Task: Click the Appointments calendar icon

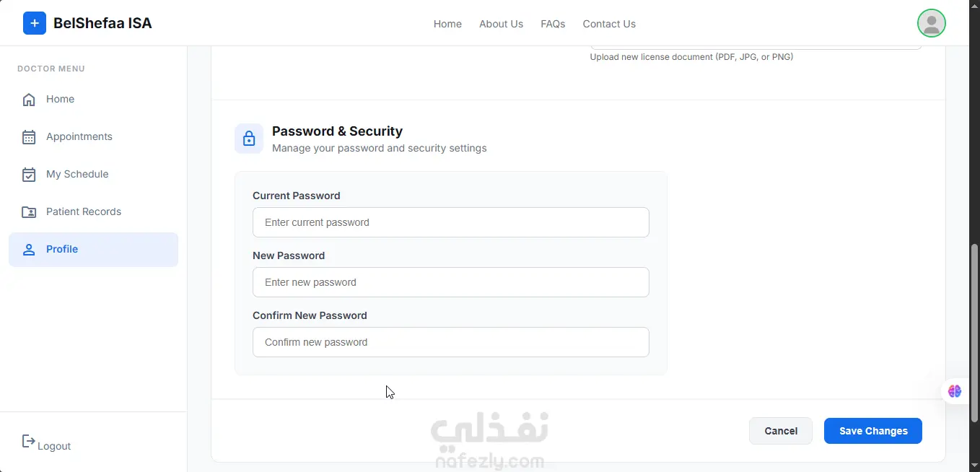Action: point(29,137)
